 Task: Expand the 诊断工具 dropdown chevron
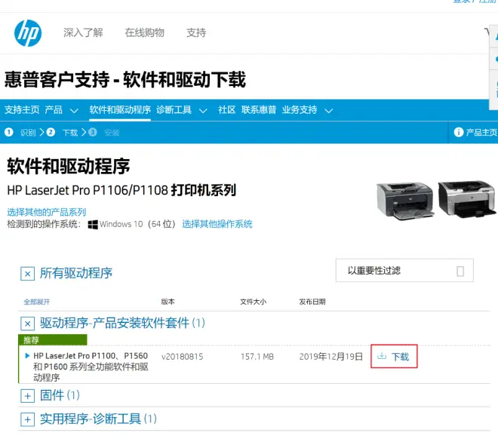pos(203,111)
